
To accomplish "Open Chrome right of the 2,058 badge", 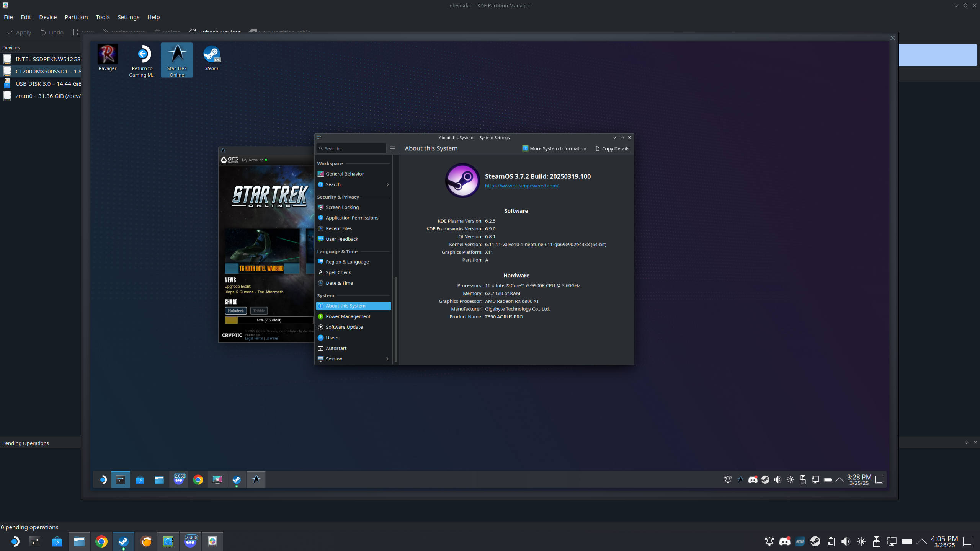I will pos(198,479).
